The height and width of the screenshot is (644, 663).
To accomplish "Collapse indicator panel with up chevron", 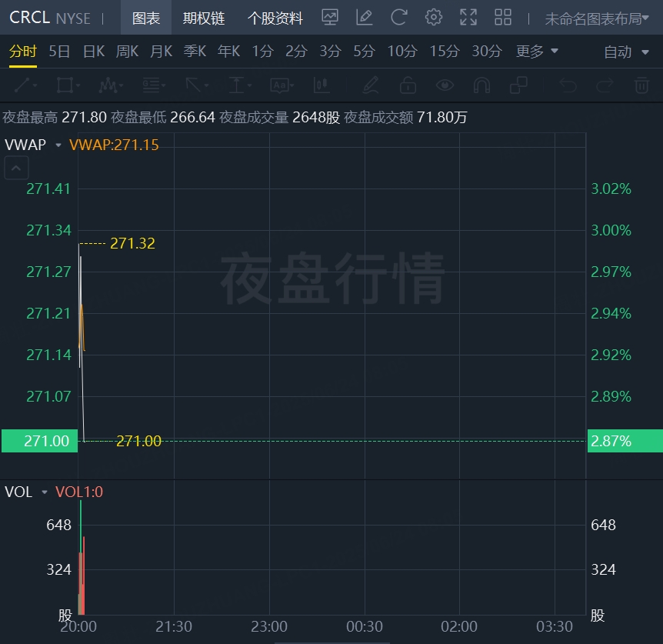I will pos(16,168).
